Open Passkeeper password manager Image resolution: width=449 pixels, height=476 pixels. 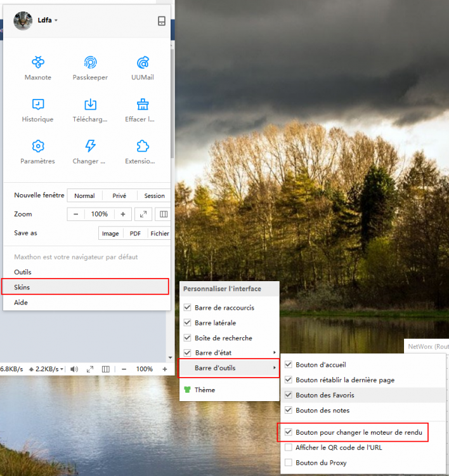coord(90,63)
